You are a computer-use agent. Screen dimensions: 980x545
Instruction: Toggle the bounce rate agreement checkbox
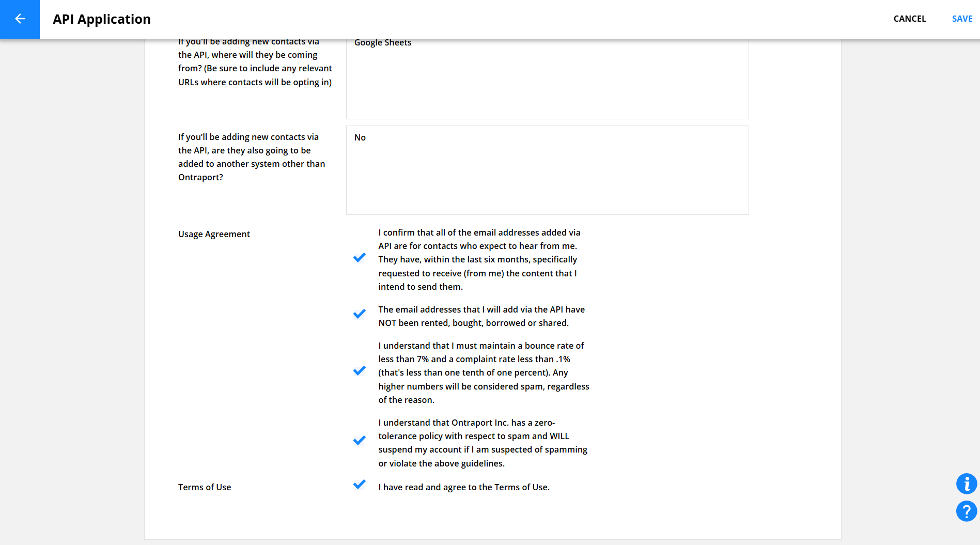pos(360,370)
